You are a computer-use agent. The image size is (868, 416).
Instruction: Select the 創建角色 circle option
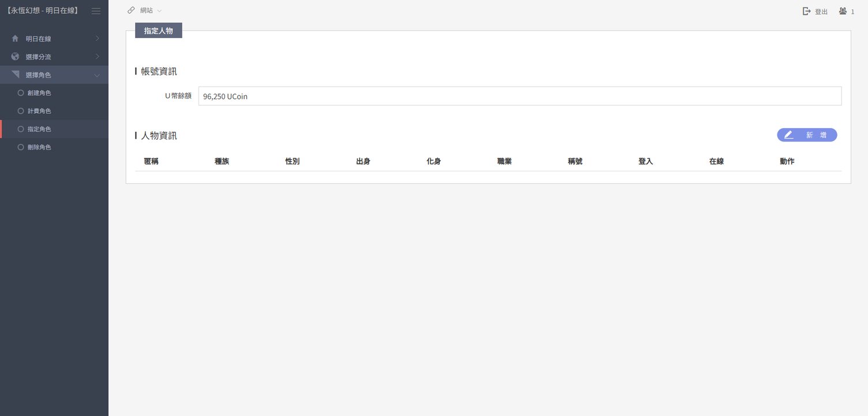click(21, 92)
